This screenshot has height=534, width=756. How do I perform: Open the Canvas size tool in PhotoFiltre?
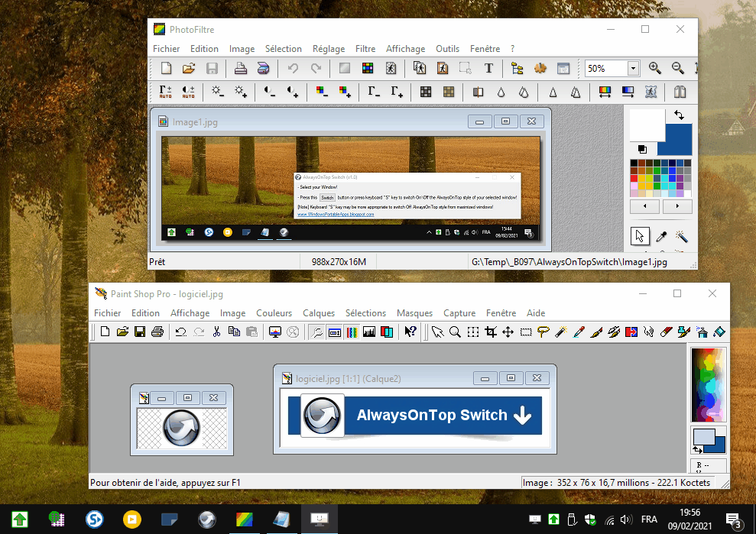click(442, 69)
